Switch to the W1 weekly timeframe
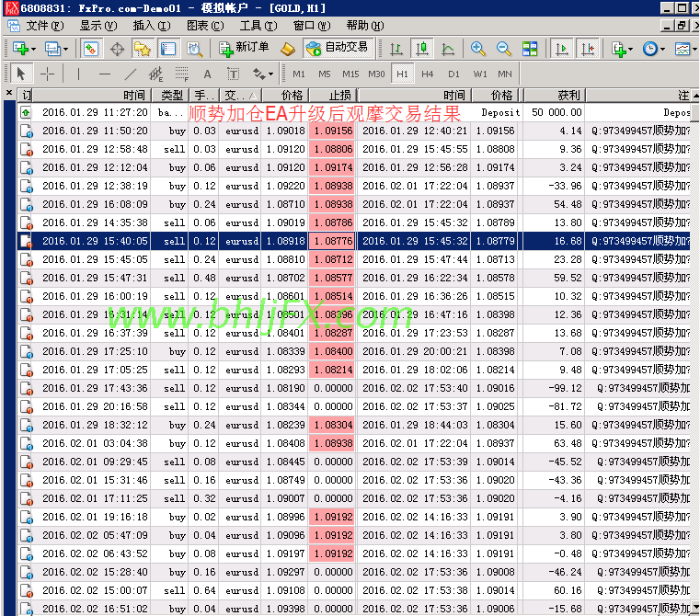 pos(480,74)
